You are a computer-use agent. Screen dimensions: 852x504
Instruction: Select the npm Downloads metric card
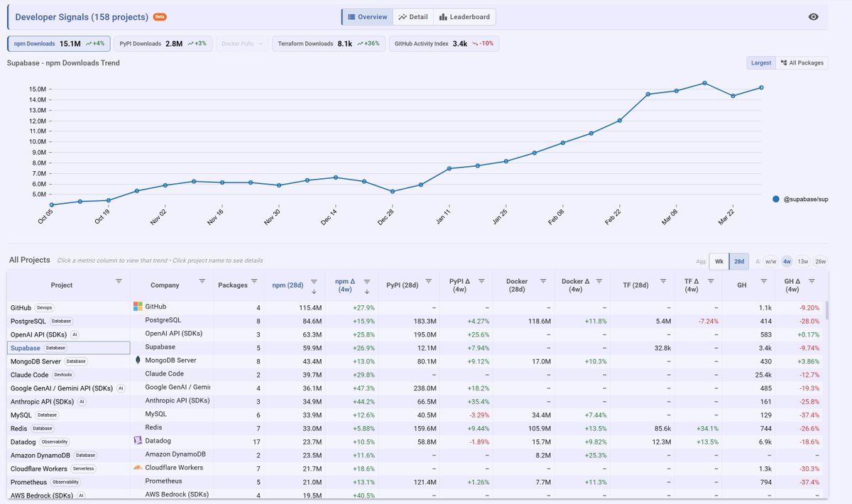(x=59, y=43)
